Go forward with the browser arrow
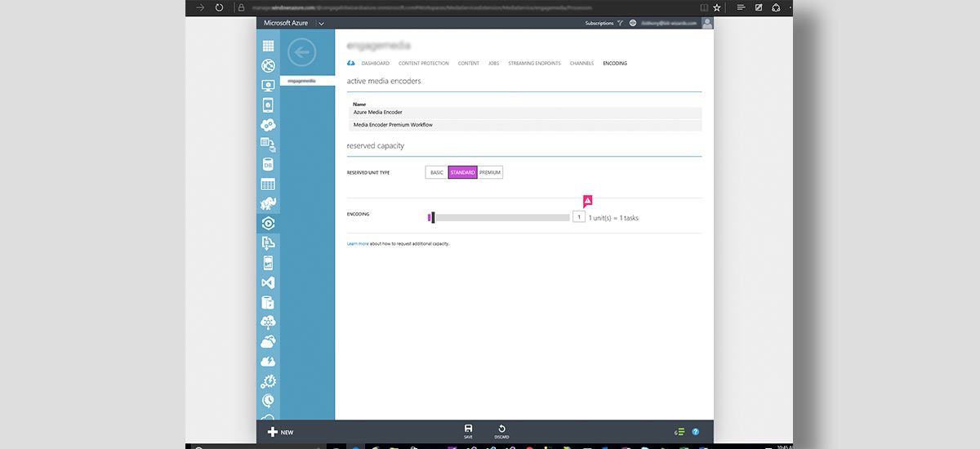 pos(200,7)
